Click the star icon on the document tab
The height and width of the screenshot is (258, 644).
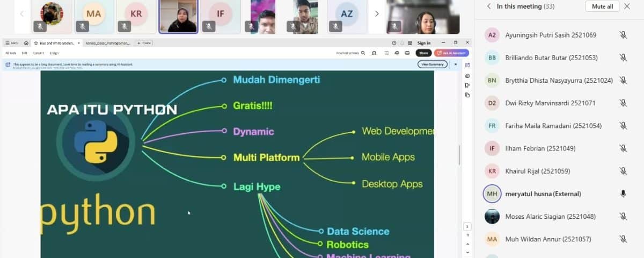click(36, 43)
